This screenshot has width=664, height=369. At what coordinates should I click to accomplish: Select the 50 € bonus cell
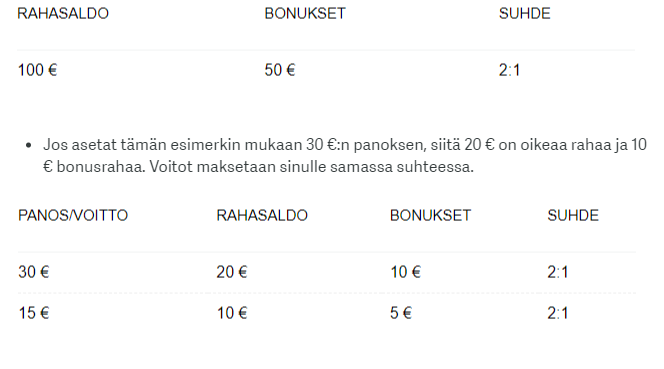pos(279,70)
